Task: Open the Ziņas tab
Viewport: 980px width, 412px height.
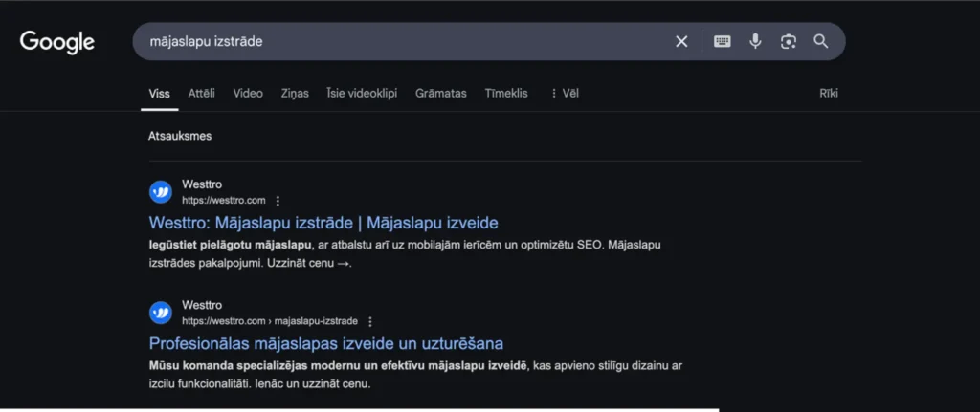Action: click(x=295, y=94)
